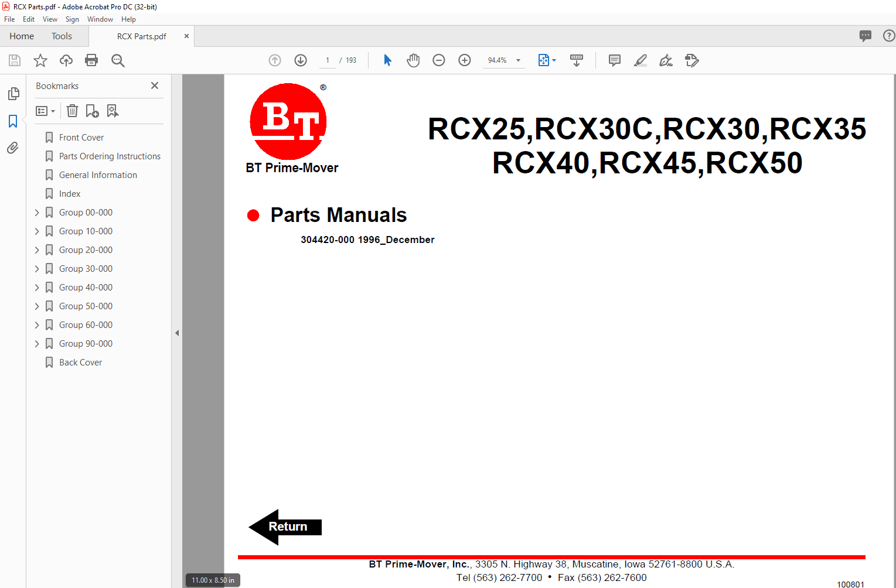Close the RCX Parts.pdf tab
Image resolution: width=896 pixels, height=588 pixels.
click(x=186, y=36)
